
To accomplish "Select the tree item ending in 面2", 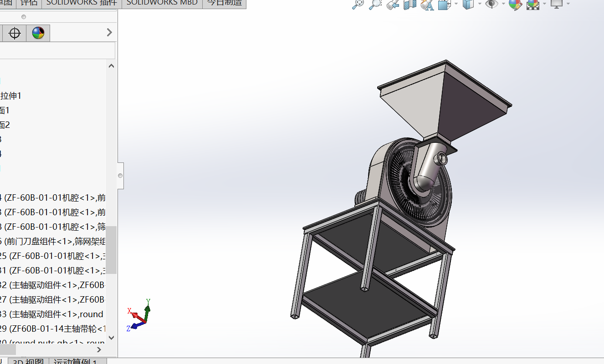I will (x=5, y=125).
